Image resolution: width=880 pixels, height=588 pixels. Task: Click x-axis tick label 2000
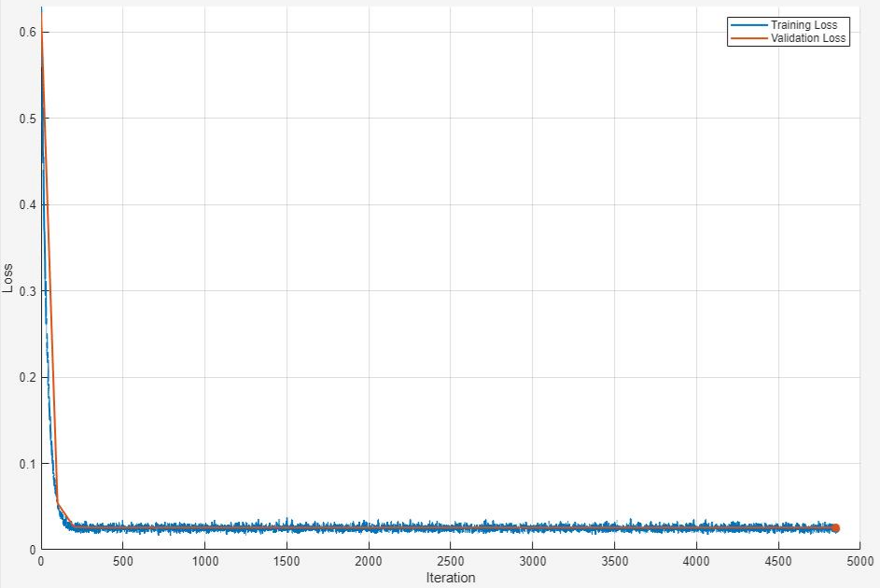coord(369,562)
